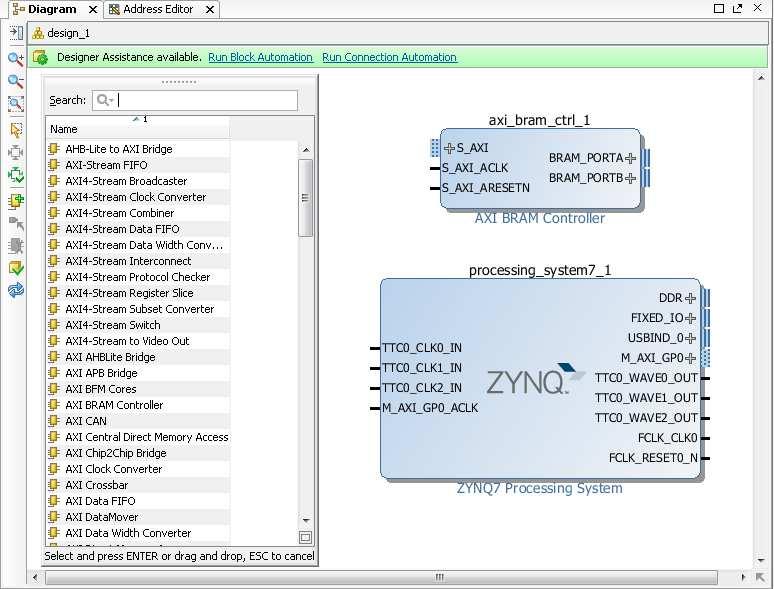Expand the BRAM_PORTA interface

(630, 158)
